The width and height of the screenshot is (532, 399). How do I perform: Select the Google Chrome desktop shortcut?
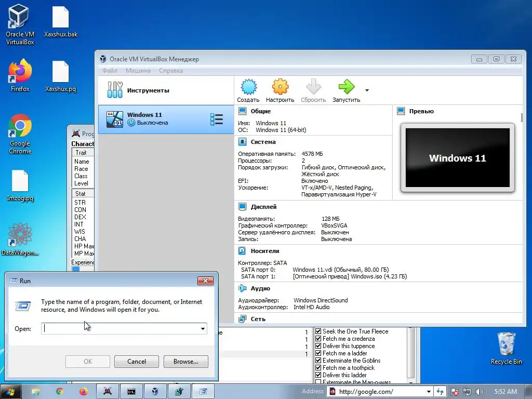(20, 134)
